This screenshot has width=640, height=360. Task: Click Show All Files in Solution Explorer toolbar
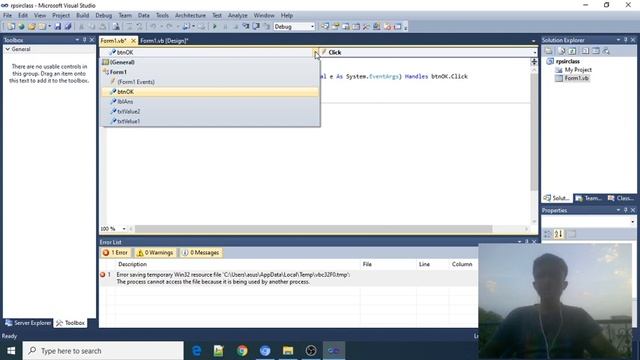(x=562, y=51)
